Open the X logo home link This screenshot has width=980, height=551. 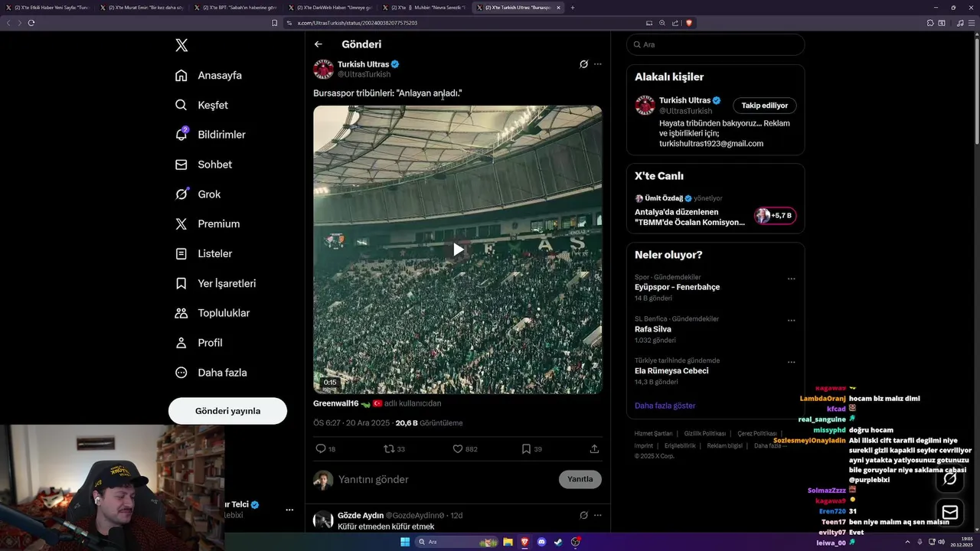point(181,45)
